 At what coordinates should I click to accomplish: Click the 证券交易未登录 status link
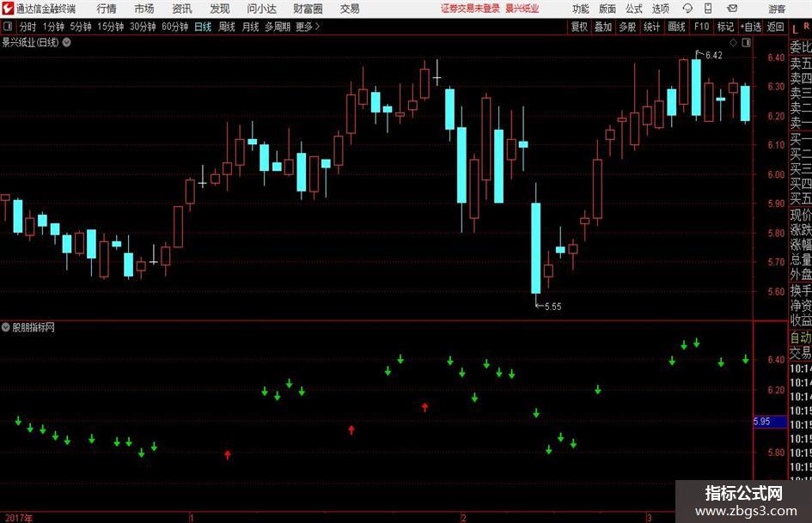coord(470,9)
